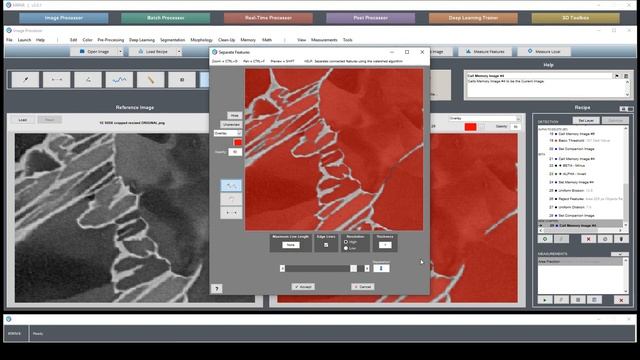This screenshot has height=360, width=640.
Task: Click the Thickness input field
Action: 385,245
